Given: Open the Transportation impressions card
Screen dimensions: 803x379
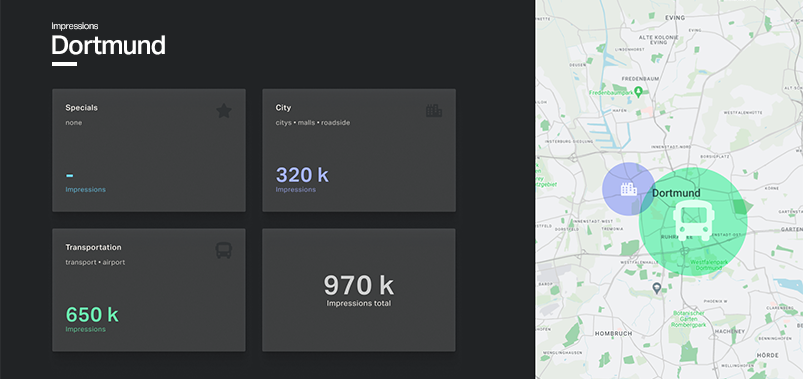Looking at the screenshot, I should pyautogui.click(x=149, y=290).
